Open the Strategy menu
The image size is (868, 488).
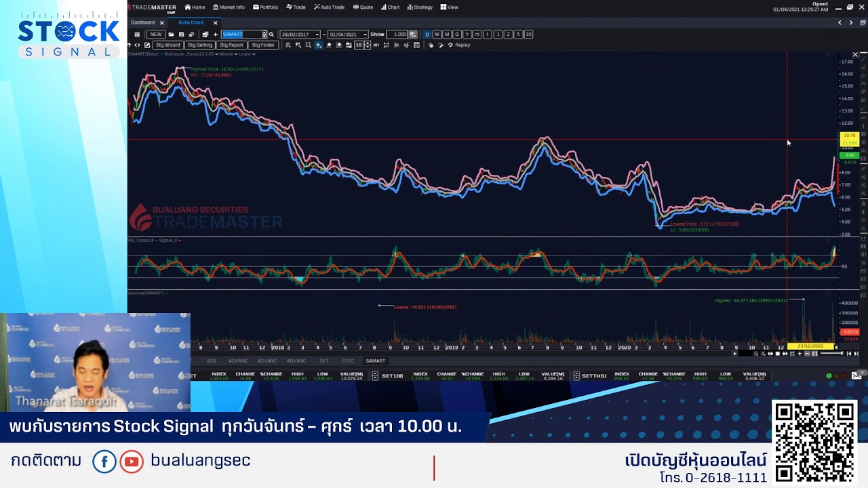click(420, 7)
